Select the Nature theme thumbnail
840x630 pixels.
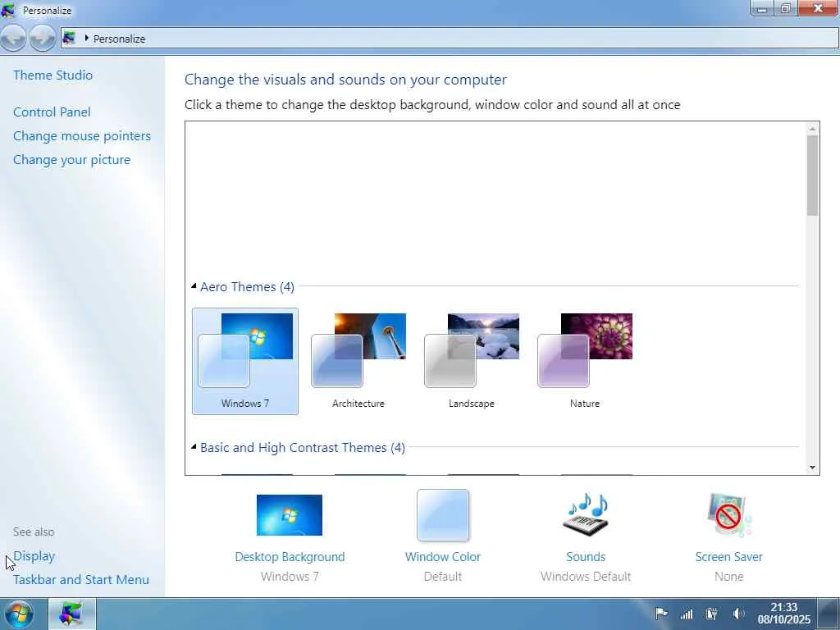point(585,350)
